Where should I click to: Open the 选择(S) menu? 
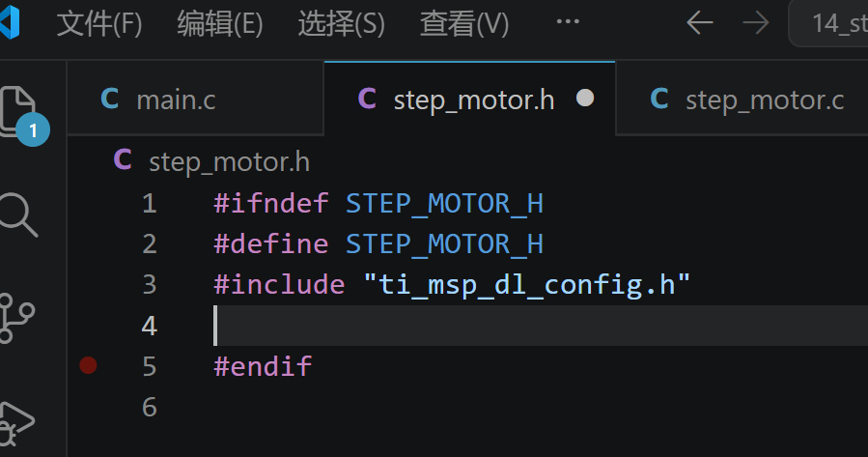pyautogui.click(x=341, y=24)
